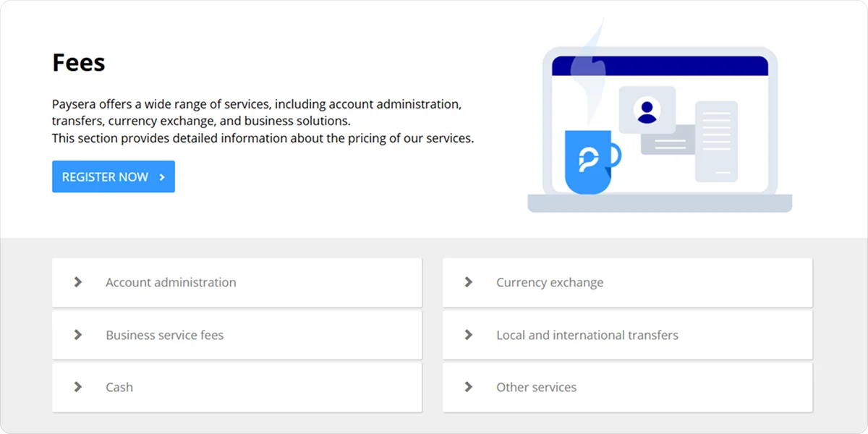Click the user avatar icon in illustration
868x434 pixels.
647,110
